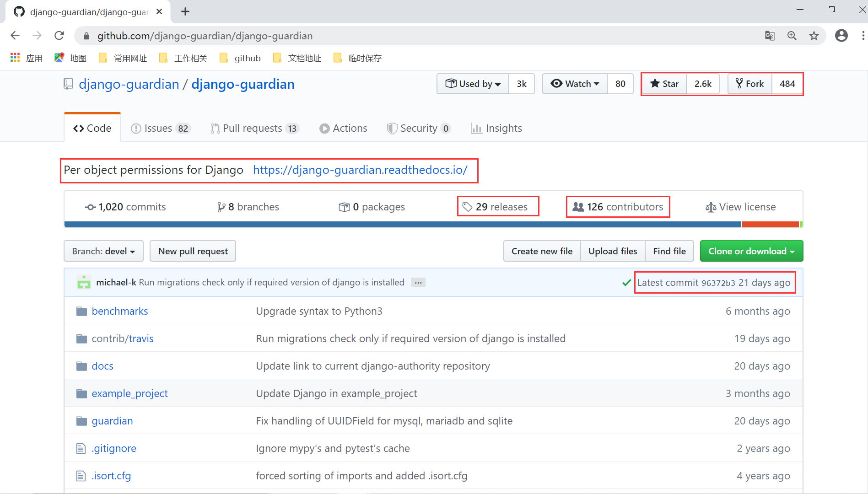Click michael-k author avatar
The height and width of the screenshot is (494, 868).
(x=84, y=282)
